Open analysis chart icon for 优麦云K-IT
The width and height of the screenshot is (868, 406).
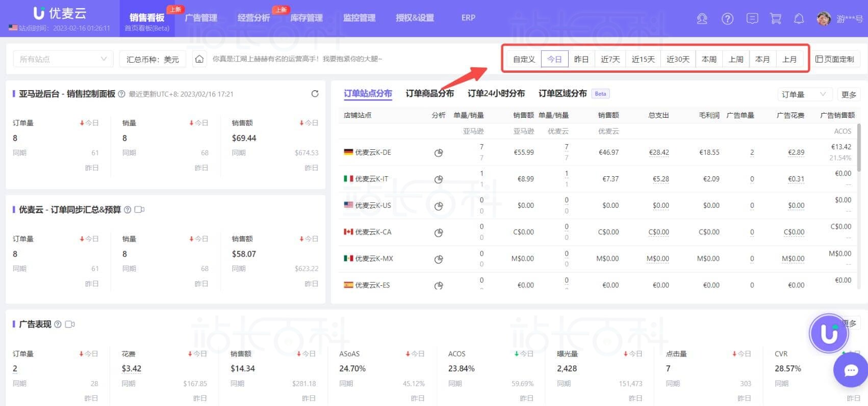[x=439, y=179]
